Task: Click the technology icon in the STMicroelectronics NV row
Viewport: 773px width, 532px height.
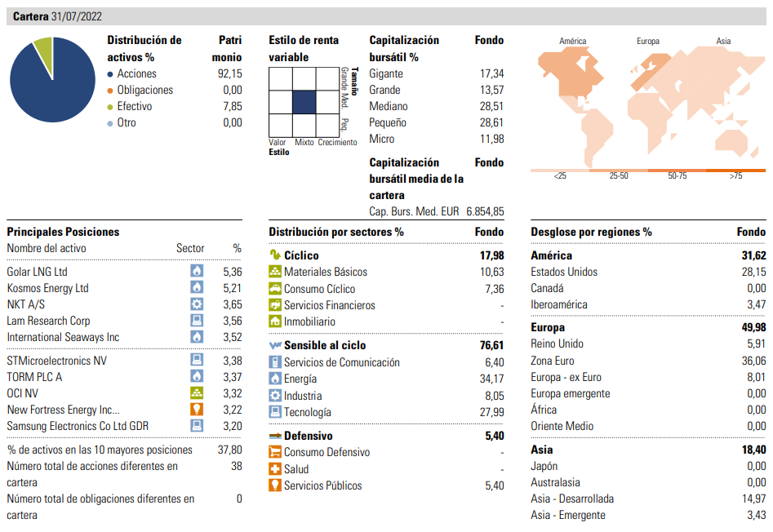Action: 197,360
